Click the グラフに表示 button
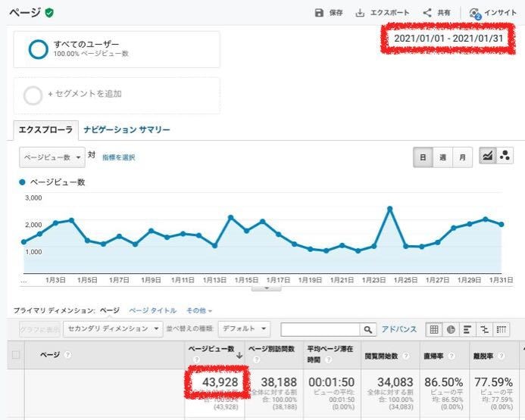 pyautogui.click(x=40, y=329)
